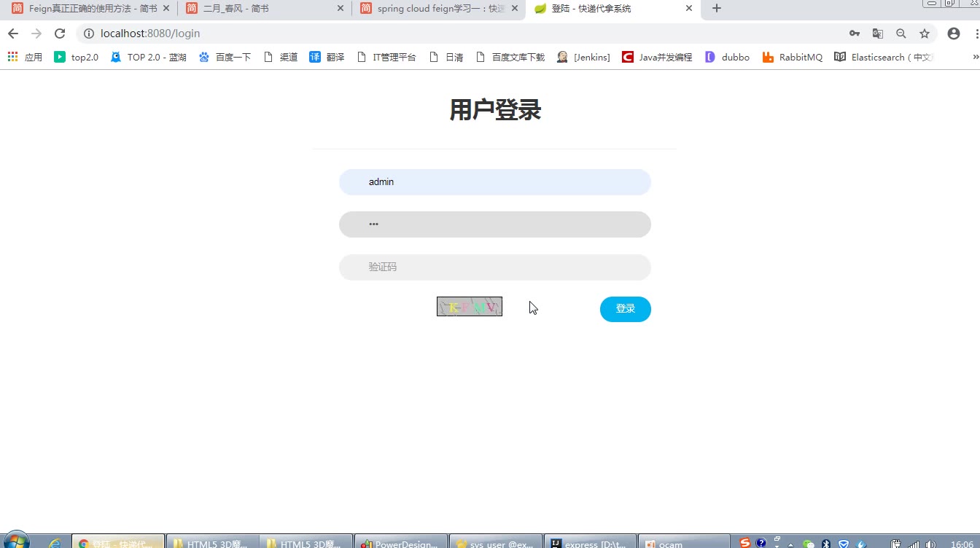Viewport: 980px width, 548px height.
Task: Launch Internet Explorer from the taskbar
Action: pos(54,543)
